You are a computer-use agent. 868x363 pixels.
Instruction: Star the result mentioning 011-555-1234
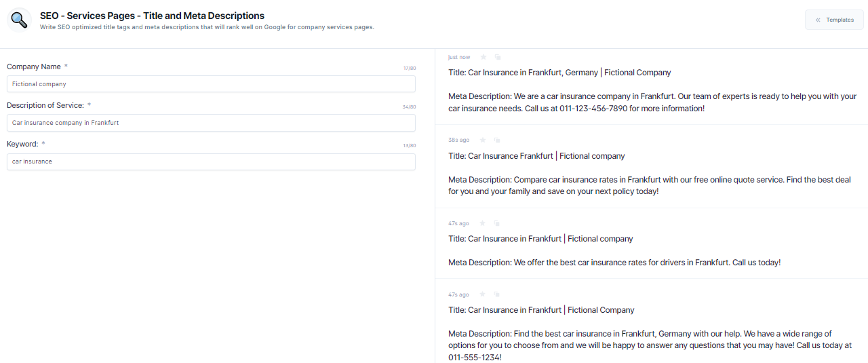(x=483, y=294)
